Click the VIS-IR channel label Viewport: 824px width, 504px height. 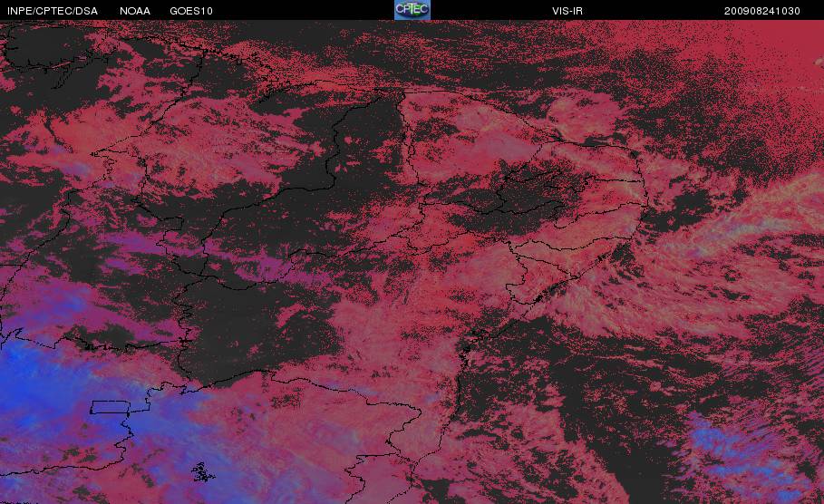pos(567,11)
